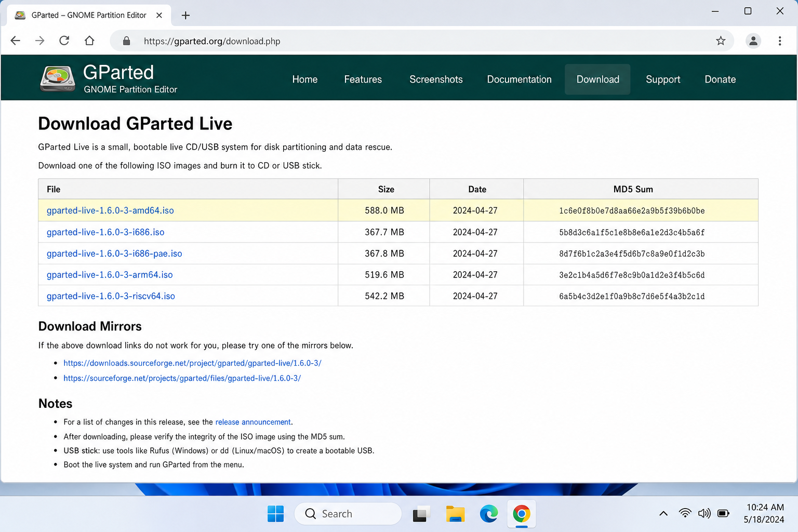
Task: Click the volume speaker tray icon
Action: [x=704, y=513]
